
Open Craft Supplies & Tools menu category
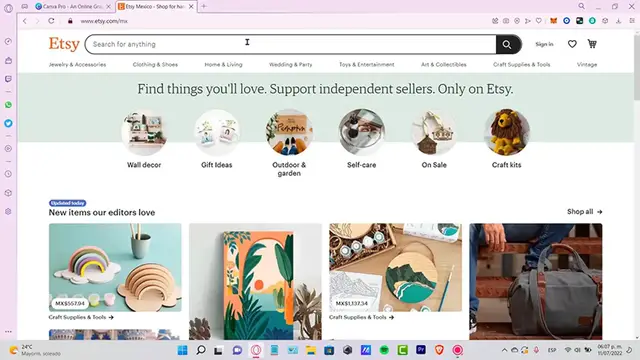tap(521, 64)
